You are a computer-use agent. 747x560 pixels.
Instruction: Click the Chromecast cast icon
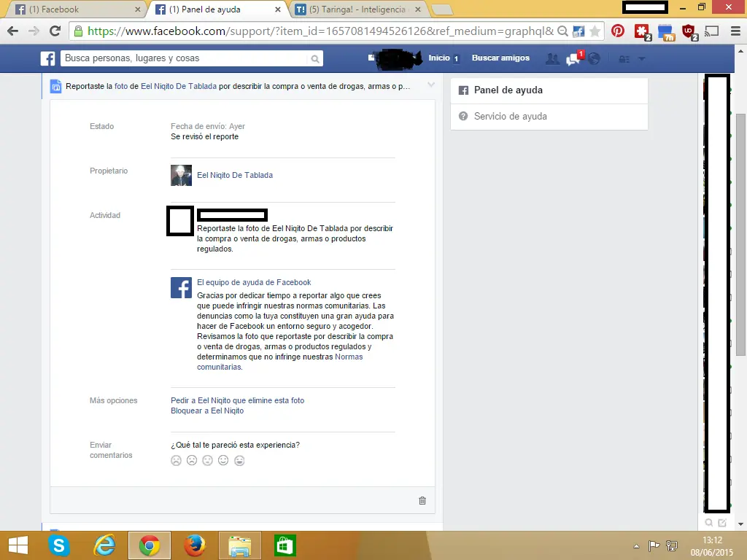pyautogui.click(x=712, y=31)
